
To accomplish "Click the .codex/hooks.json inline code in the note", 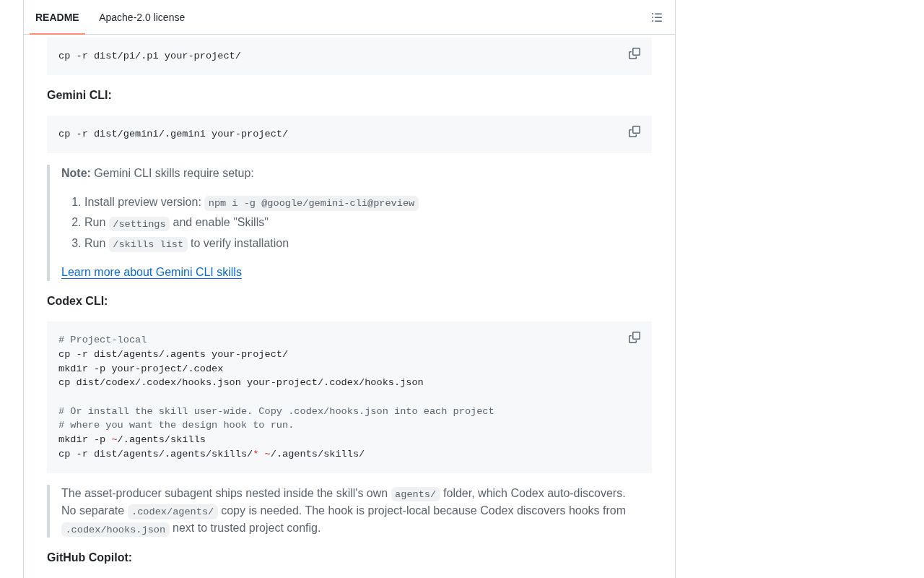I will click(115, 530).
